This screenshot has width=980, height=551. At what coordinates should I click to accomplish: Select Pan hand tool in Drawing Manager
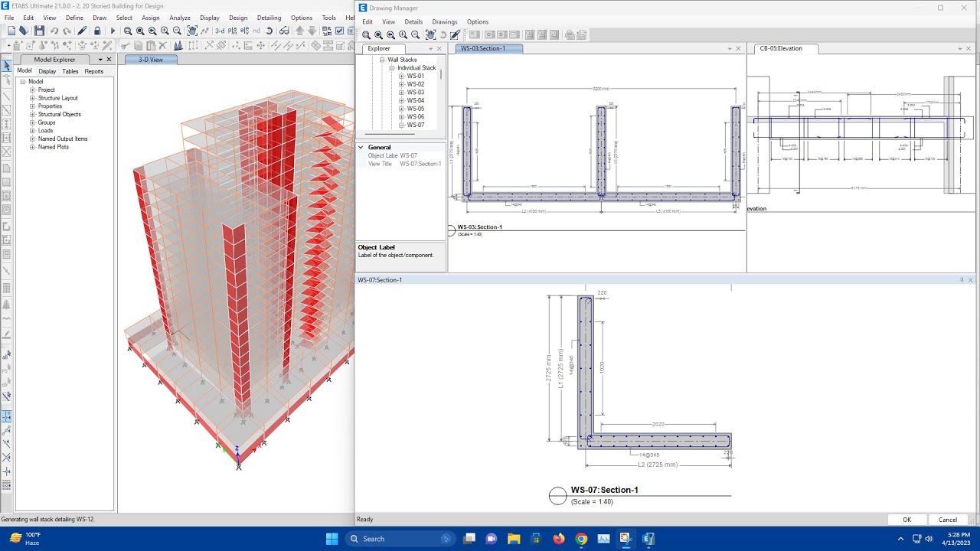pyautogui.click(x=431, y=34)
